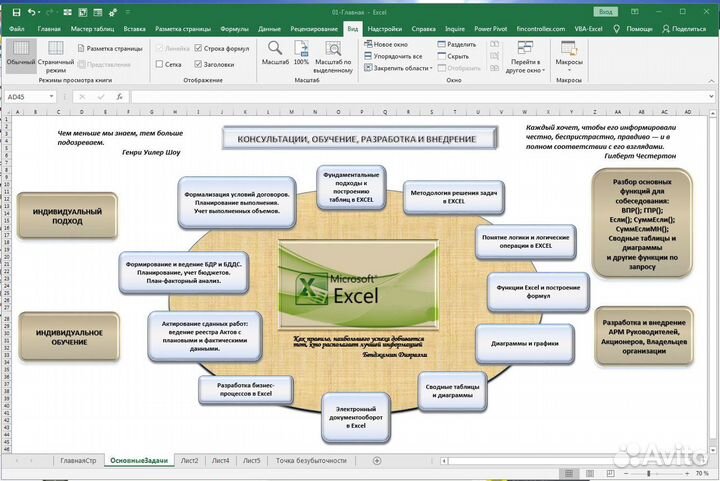Open the Home (Главная) ribbon tab

[x=49, y=28]
